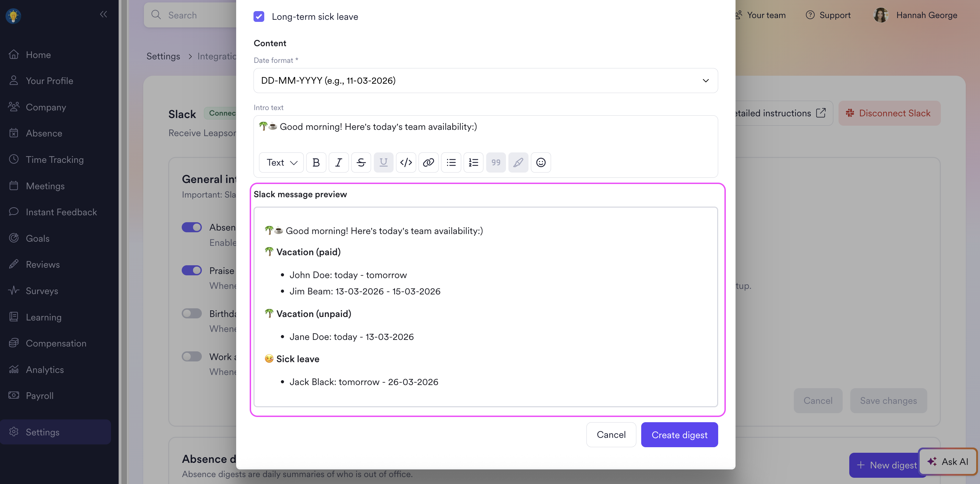Expand the Text style dropdown
Screen dimensions: 980x484
click(281, 162)
